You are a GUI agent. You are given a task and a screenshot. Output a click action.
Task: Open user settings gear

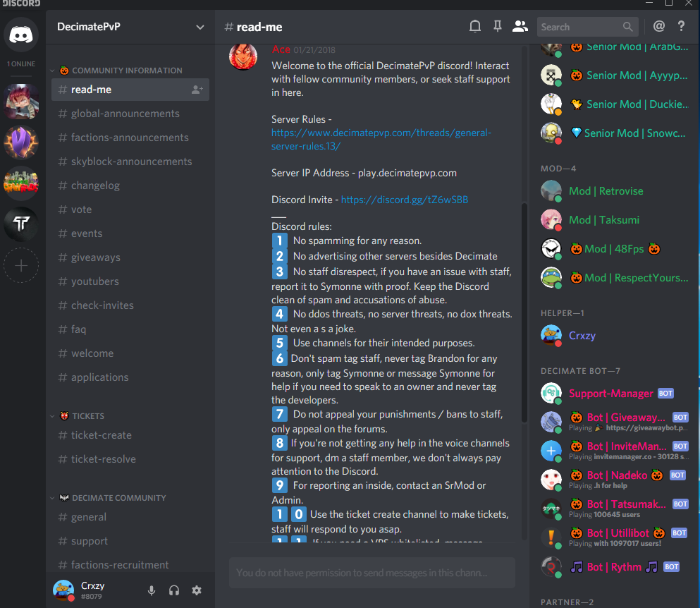point(197,590)
